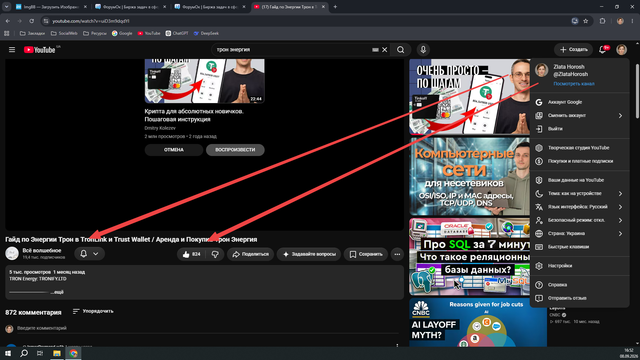This screenshot has height=360, width=640.
Task: Open the Chrome tab search dropdown
Action: tap(7, 7)
